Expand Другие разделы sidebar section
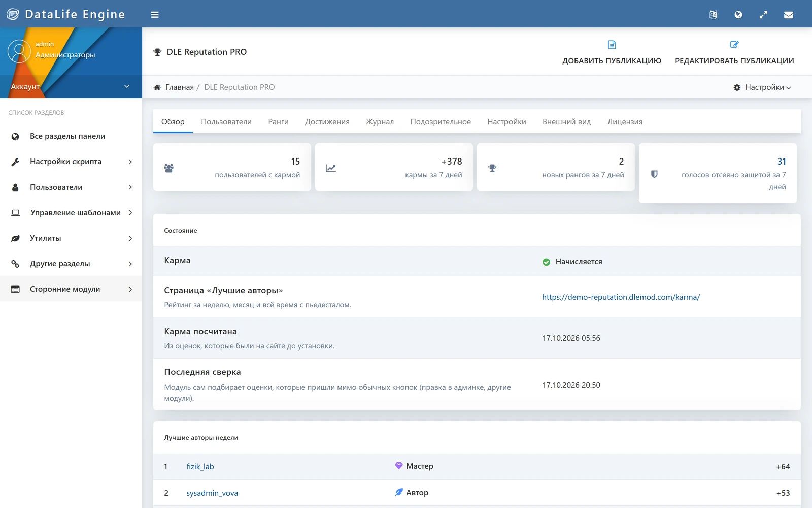 pos(71,263)
